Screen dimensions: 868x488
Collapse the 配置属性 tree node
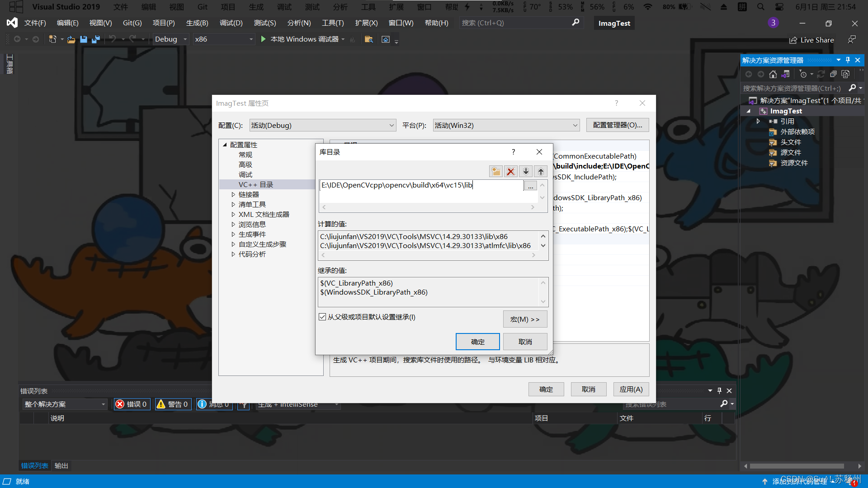click(x=225, y=145)
